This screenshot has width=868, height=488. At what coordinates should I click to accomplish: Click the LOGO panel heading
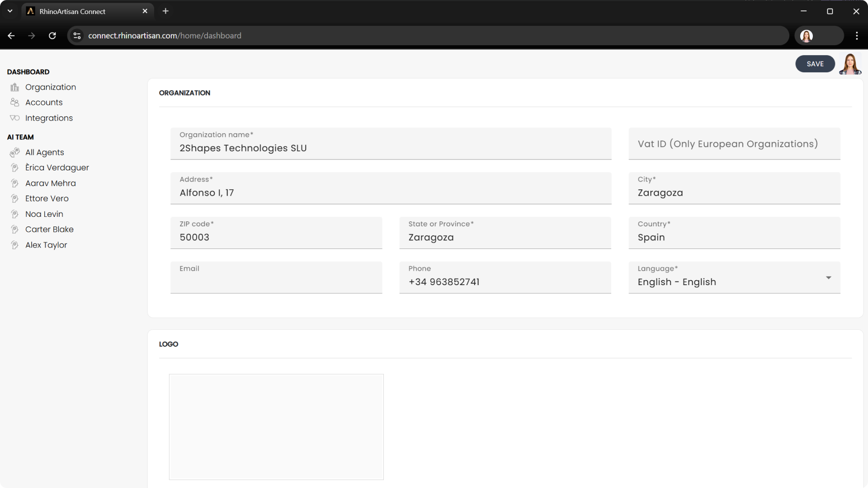(169, 344)
